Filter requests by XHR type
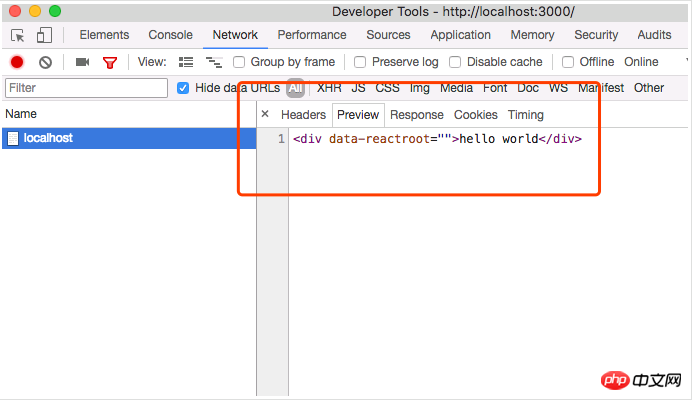The height and width of the screenshot is (400, 692). click(329, 88)
